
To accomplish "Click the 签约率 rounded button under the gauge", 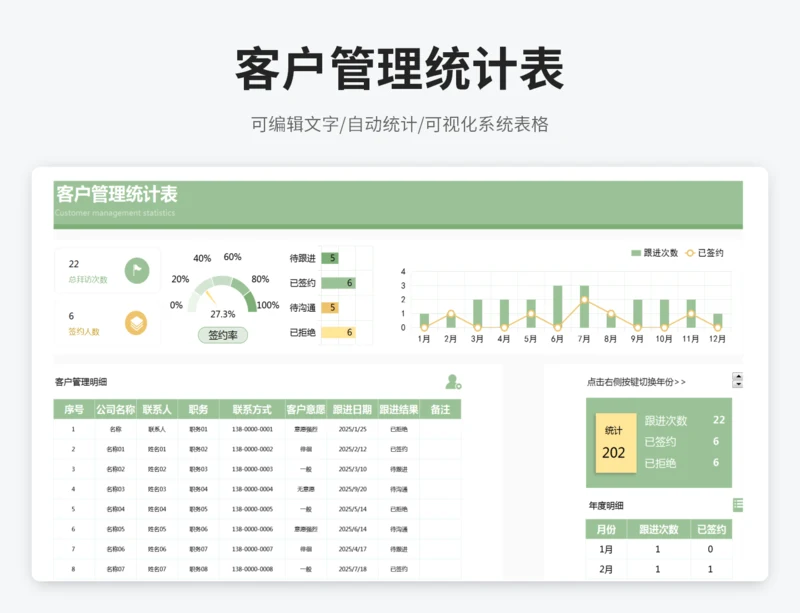I will pos(222,335).
